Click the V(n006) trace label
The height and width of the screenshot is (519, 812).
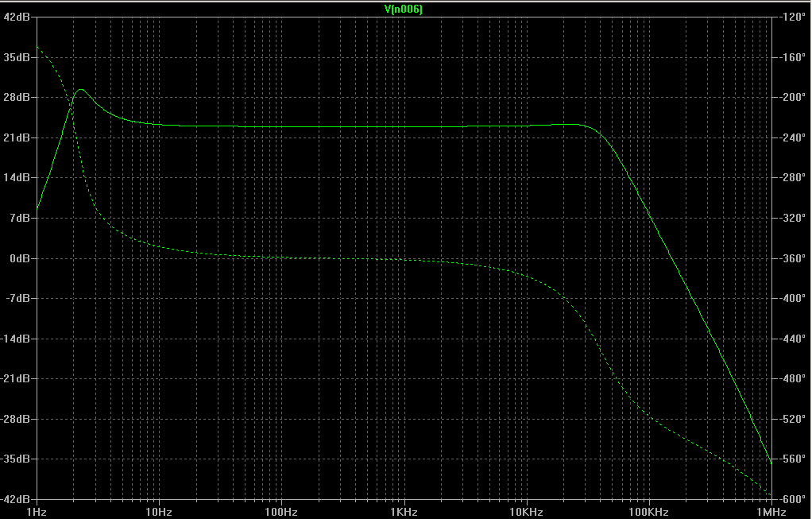404,9
